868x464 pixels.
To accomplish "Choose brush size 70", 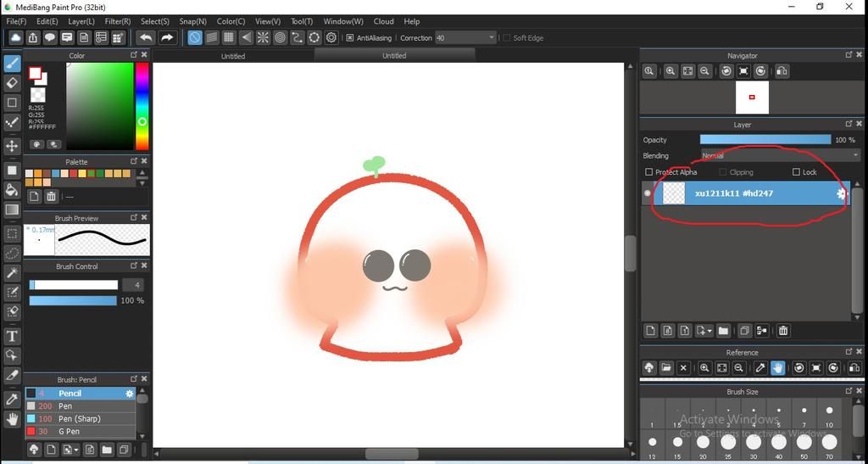I will pyautogui.click(x=829, y=443).
